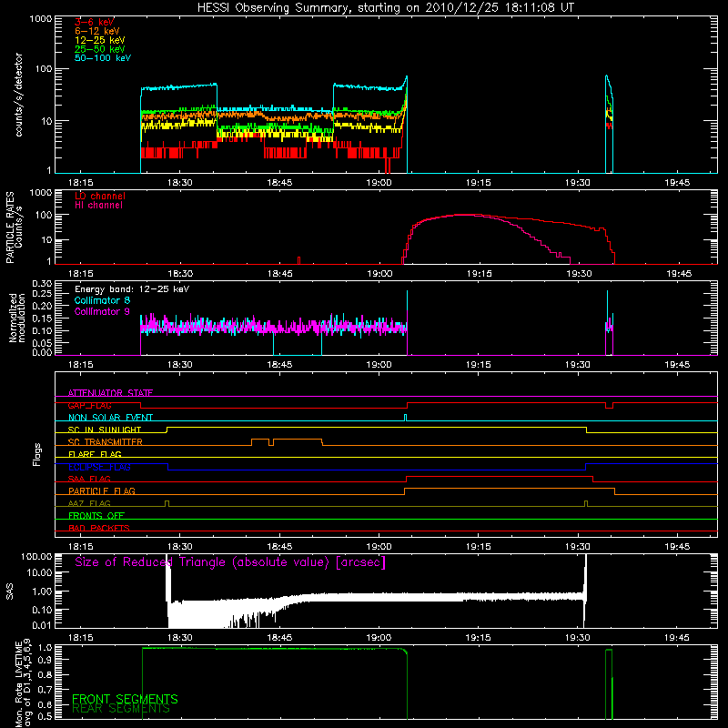
Task: Click the NON_SOLAR_EVENT pulse near 19:04
Action: click(x=405, y=417)
